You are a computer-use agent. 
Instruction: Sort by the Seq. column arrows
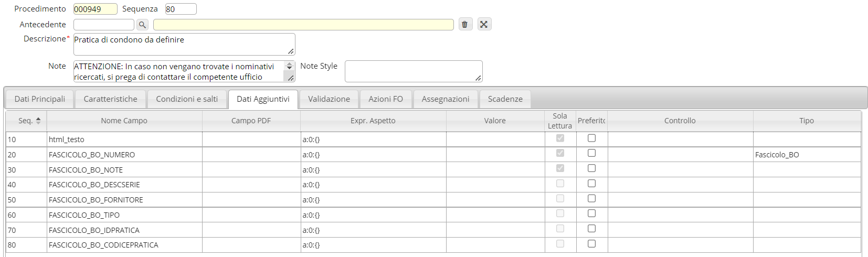(38, 121)
